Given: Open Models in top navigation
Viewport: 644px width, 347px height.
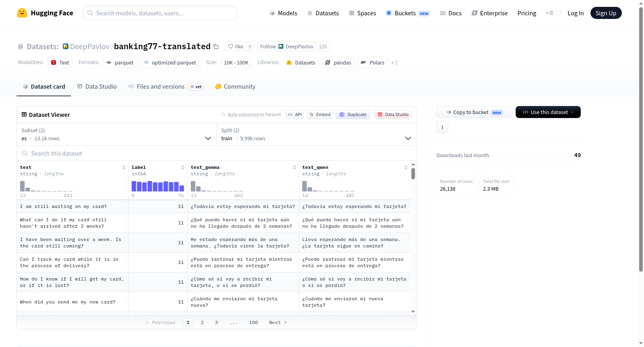Looking at the screenshot, I should [x=283, y=13].
